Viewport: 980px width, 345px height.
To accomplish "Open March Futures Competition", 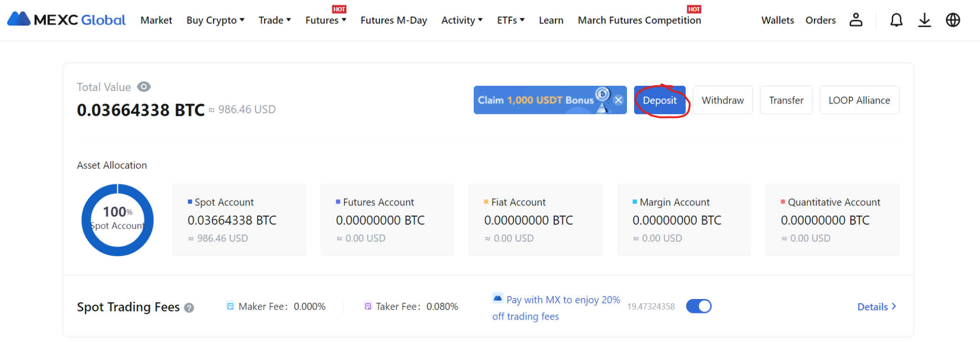I will point(639,20).
